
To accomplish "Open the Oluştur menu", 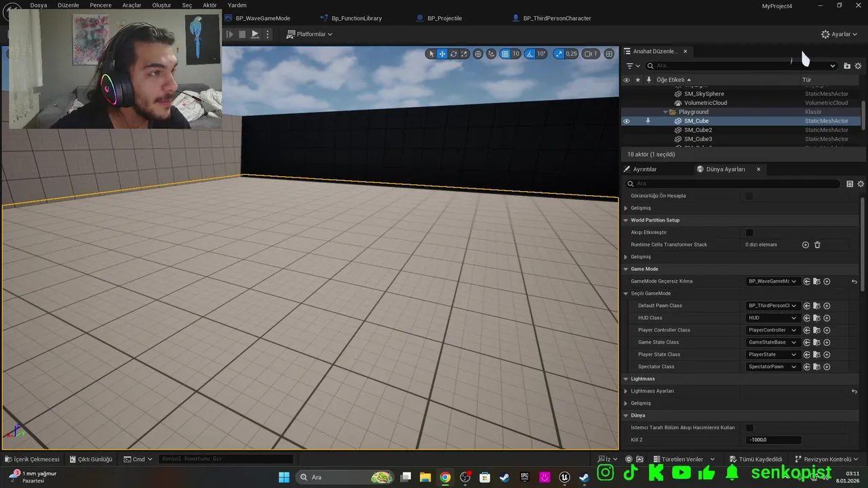I will 161,5.
